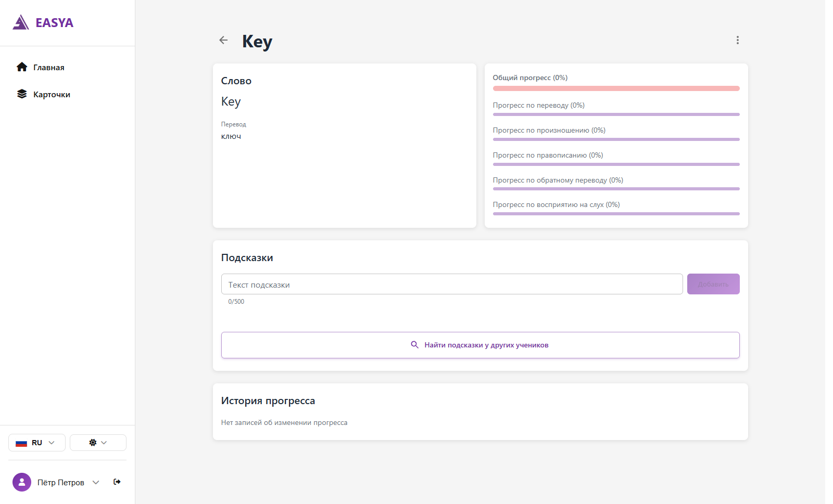This screenshot has width=833, height=504.
Task: Expand the Пётр Петров user menu chevron
Action: 96,482
